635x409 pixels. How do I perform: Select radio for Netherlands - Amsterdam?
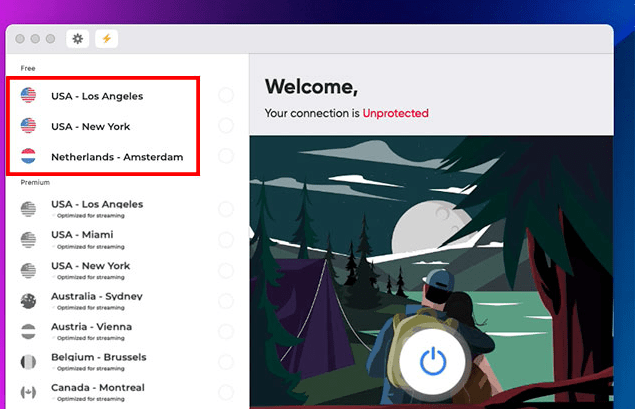click(226, 156)
